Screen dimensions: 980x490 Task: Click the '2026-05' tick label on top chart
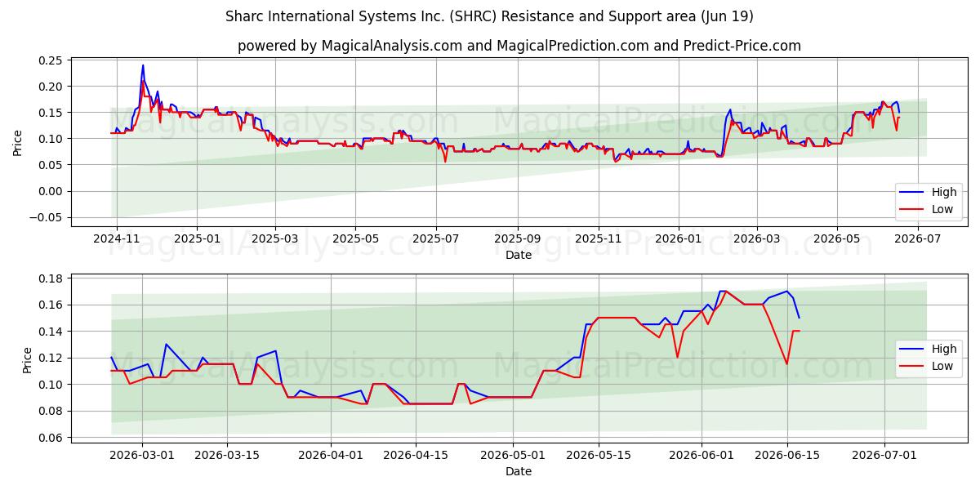coord(836,238)
